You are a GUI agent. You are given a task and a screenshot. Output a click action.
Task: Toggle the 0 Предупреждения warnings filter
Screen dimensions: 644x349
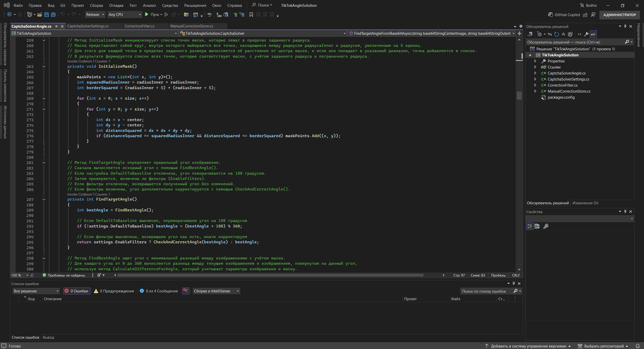click(114, 291)
